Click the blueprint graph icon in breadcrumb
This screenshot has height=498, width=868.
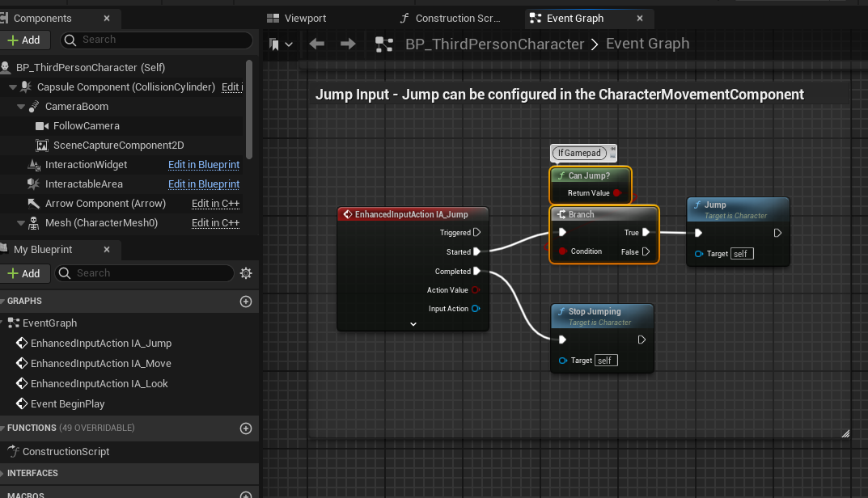(x=384, y=44)
